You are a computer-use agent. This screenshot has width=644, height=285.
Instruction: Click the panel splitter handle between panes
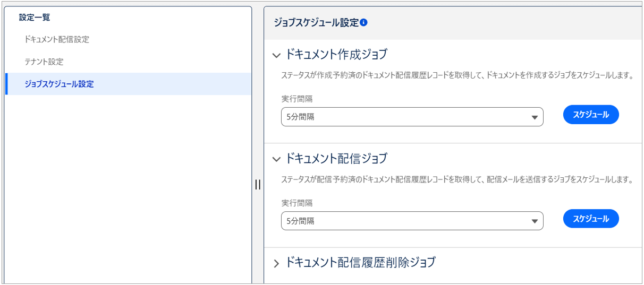pos(258,185)
